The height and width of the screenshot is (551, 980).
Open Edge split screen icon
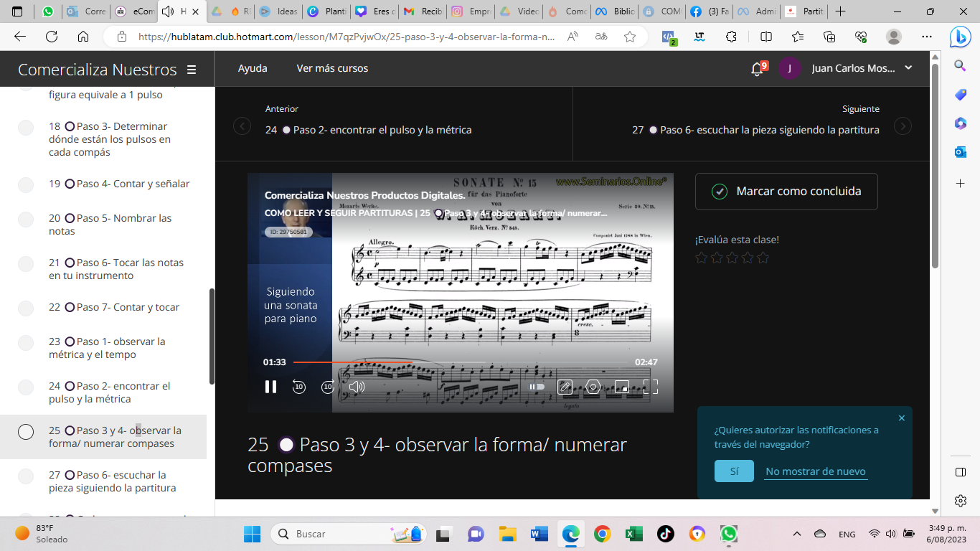[766, 37]
